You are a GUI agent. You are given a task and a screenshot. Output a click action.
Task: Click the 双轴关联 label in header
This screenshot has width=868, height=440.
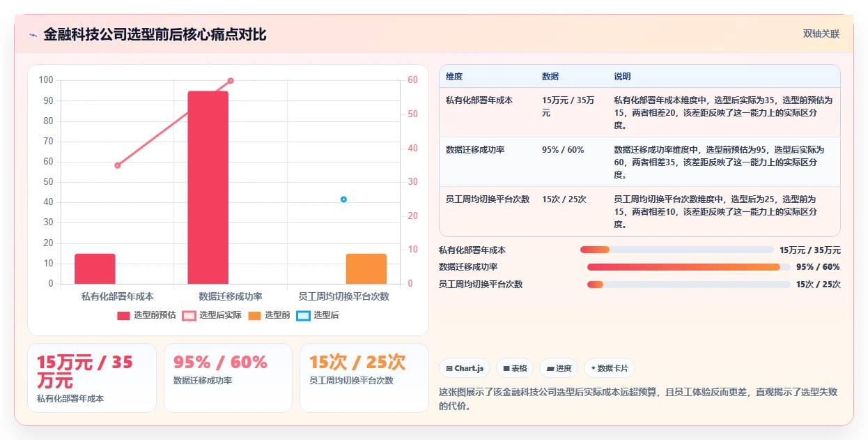point(821,34)
